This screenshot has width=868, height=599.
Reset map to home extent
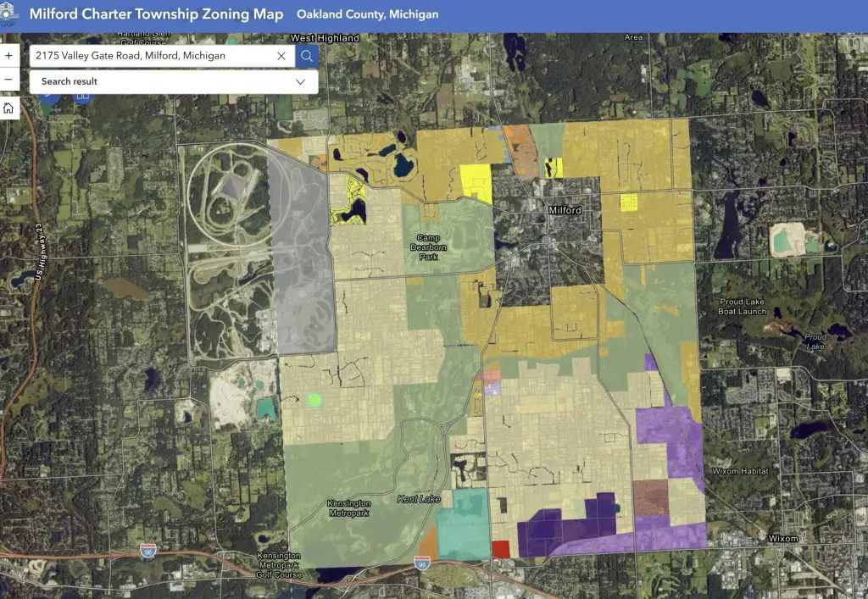click(x=8, y=108)
